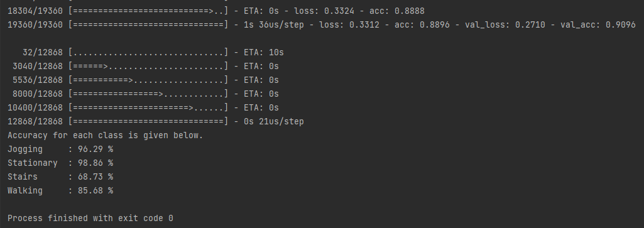Click the 10400/12868 progress line

143,107
